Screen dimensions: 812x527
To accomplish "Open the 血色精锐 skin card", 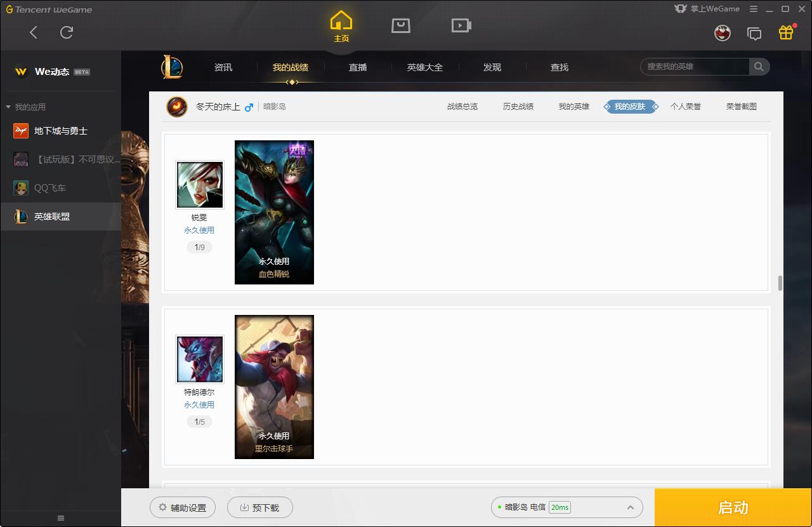I will (274, 212).
